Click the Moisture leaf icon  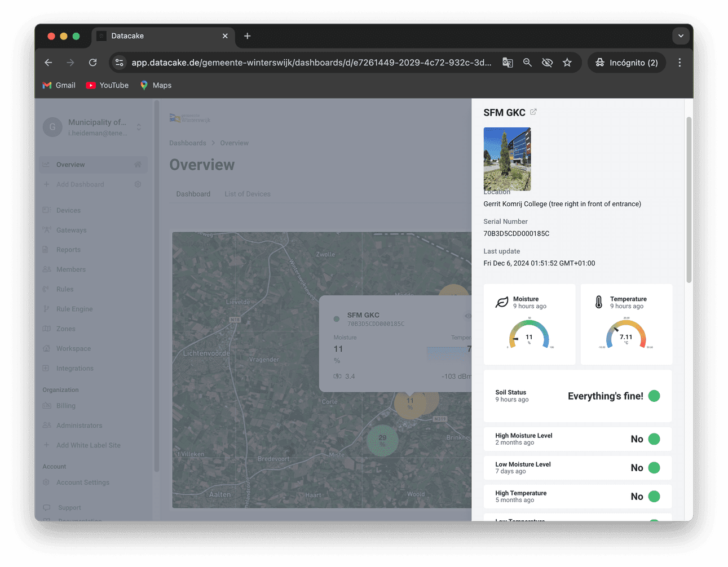(x=502, y=303)
